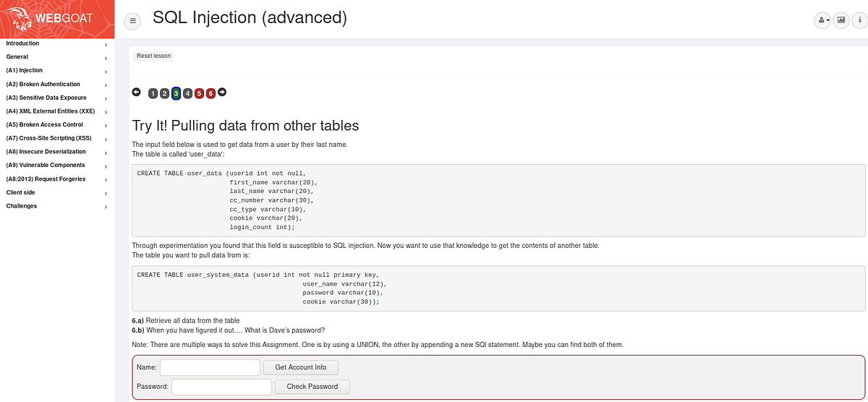Click the WebGoat logo
868x402 pixels.
click(x=57, y=20)
